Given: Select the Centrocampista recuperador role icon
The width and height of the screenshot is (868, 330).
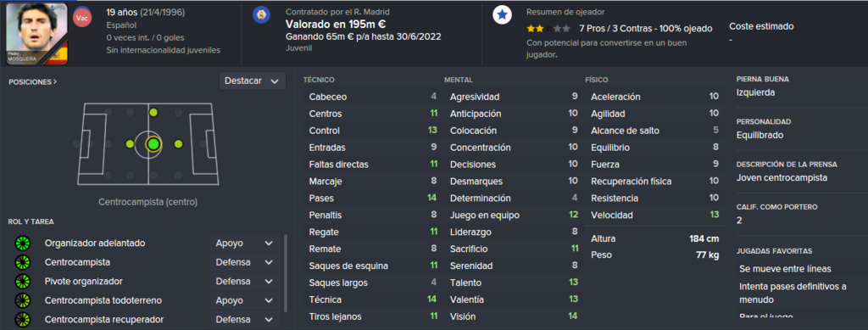Looking at the screenshot, I should point(23,320).
